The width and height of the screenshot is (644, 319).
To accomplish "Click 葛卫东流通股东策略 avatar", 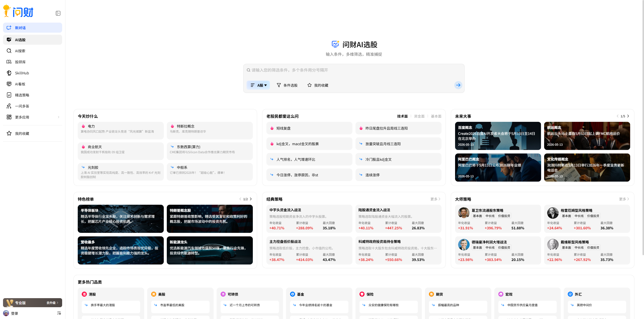I will coord(464,213).
